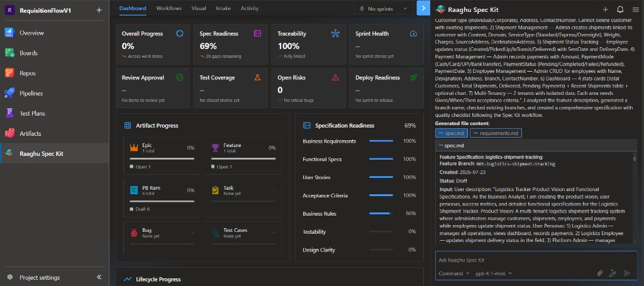Open the Command mode dropdown
Image resolution: width=644 pixels, height=286 pixels.
454,273
